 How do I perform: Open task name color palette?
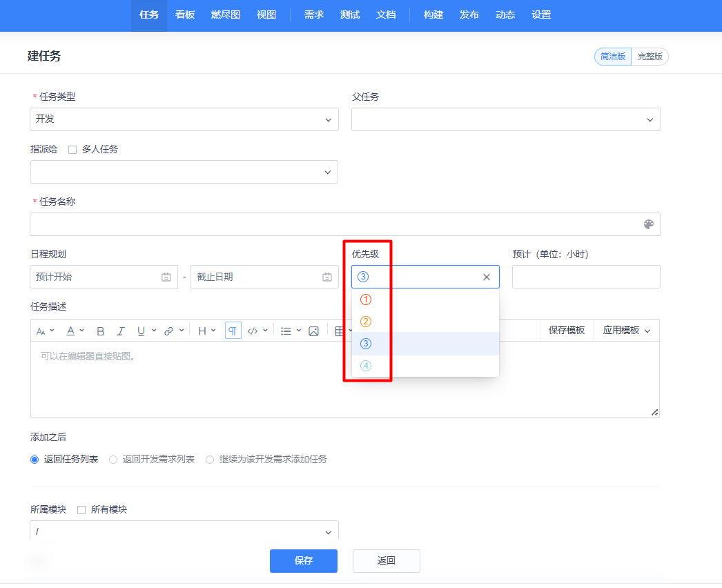[648, 224]
